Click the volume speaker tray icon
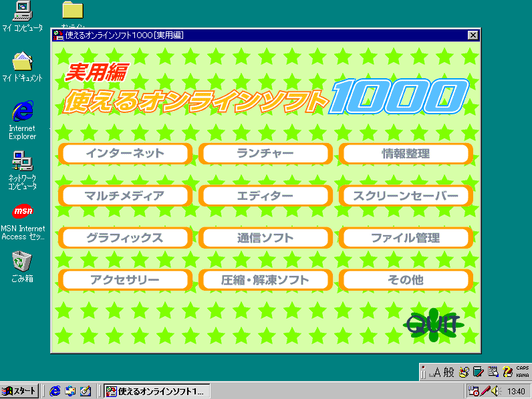The image size is (532, 399). coord(496,391)
